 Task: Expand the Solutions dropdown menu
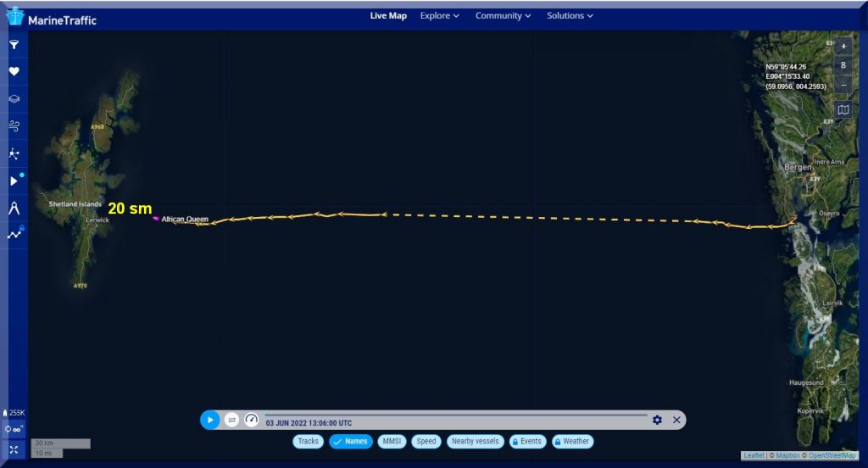(x=570, y=15)
